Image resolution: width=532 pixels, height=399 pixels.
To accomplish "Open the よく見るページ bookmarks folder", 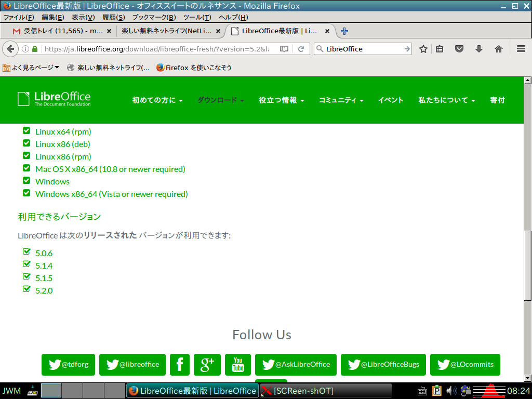I will pyautogui.click(x=31, y=68).
